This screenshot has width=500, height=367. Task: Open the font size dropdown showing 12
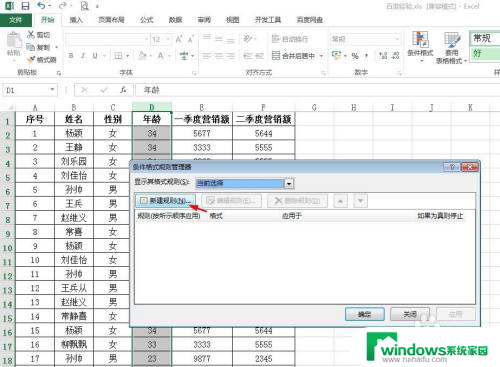(168, 39)
